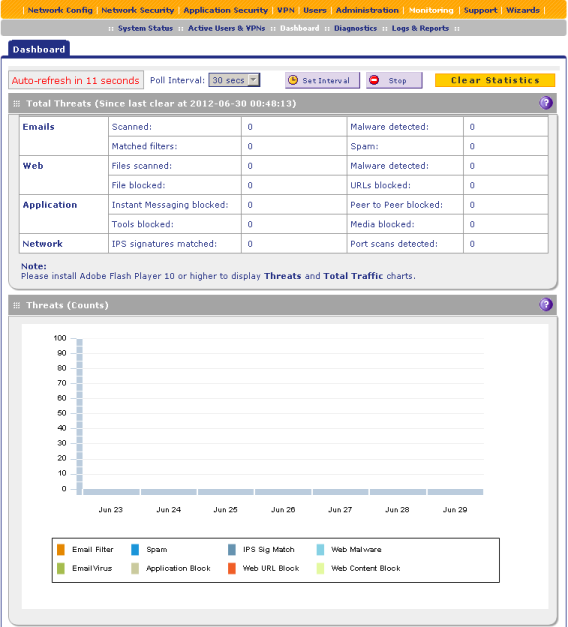
Task: Click Jun 29 chart axis label
Action: click(455, 509)
